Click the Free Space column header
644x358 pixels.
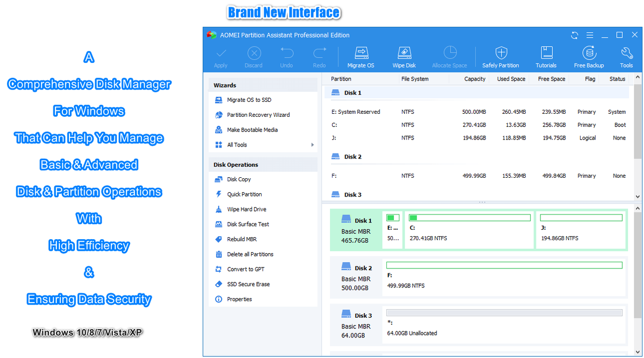(x=551, y=79)
